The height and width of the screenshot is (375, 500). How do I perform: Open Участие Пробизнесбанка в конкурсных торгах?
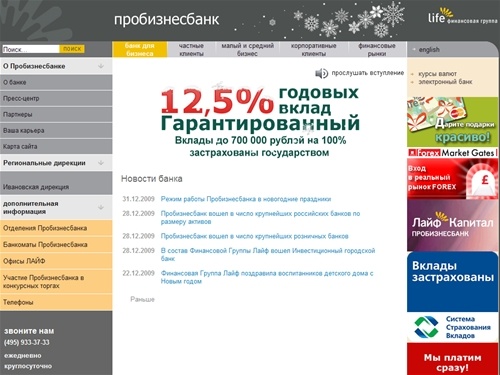click(56, 282)
